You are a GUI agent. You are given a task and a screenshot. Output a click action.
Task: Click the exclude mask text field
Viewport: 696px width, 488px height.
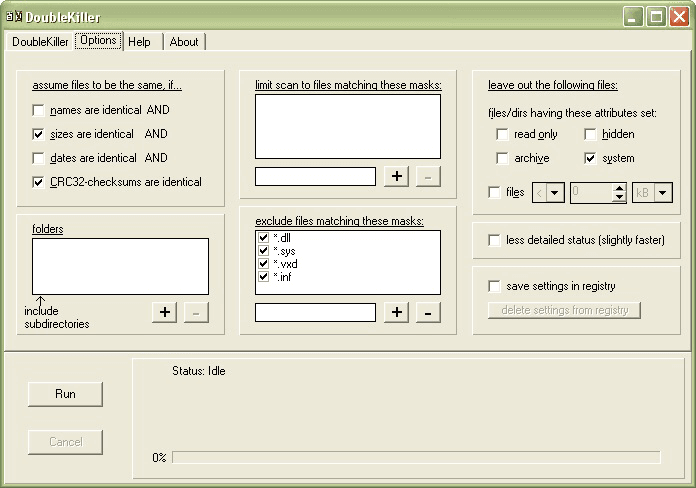coord(315,312)
